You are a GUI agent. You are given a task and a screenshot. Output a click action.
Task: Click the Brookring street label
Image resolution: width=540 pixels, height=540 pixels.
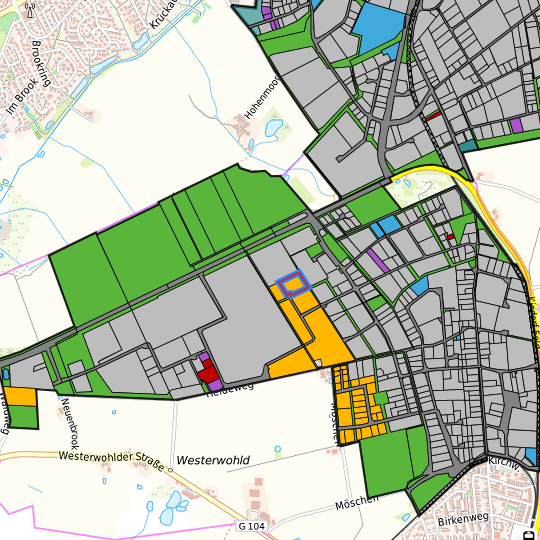[41, 63]
